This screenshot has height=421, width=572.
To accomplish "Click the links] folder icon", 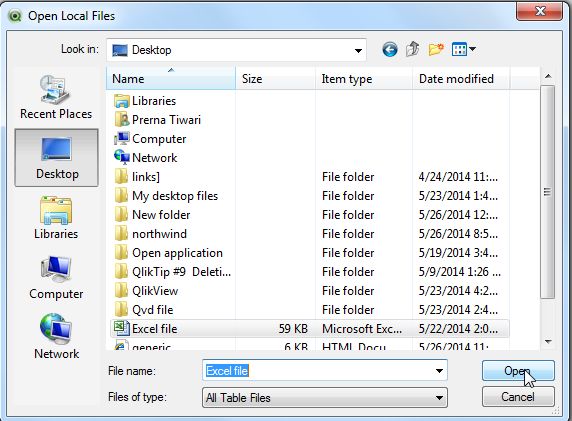I will tap(121, 177).
